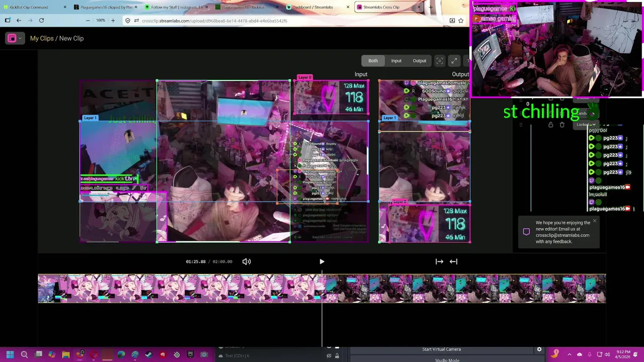644x362 pixels.
Task: Zoom in the browser page
Action: [113, 21]
